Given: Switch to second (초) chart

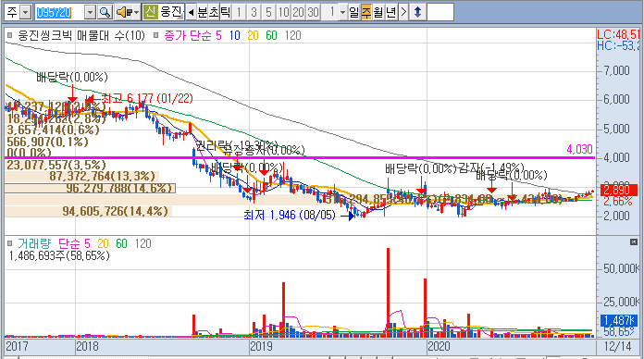Looking at the screenshot, I should click(x=214, y=12).
